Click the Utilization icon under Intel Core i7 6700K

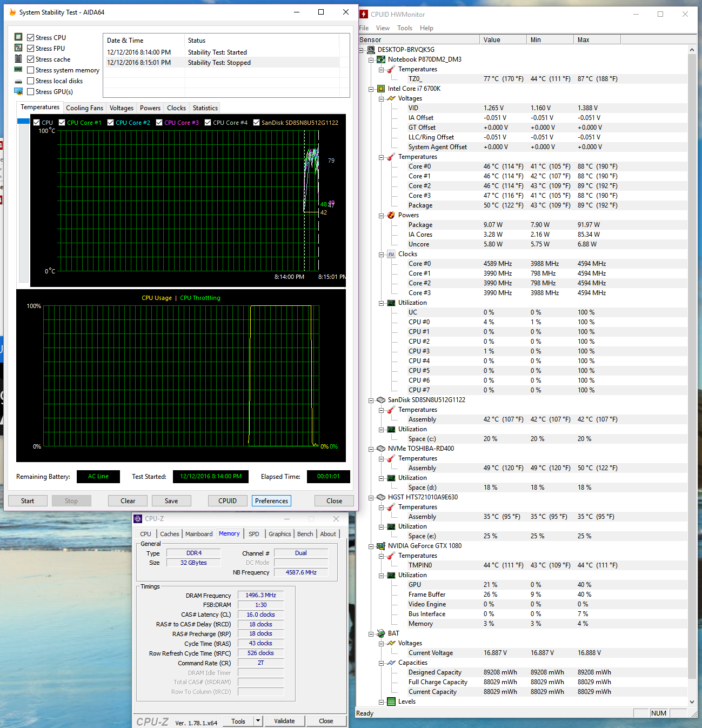click(x=391, y=303)
